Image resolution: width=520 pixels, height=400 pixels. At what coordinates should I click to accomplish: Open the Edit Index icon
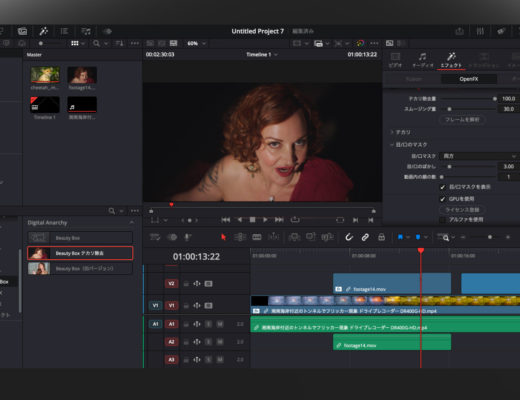(64, 31)
